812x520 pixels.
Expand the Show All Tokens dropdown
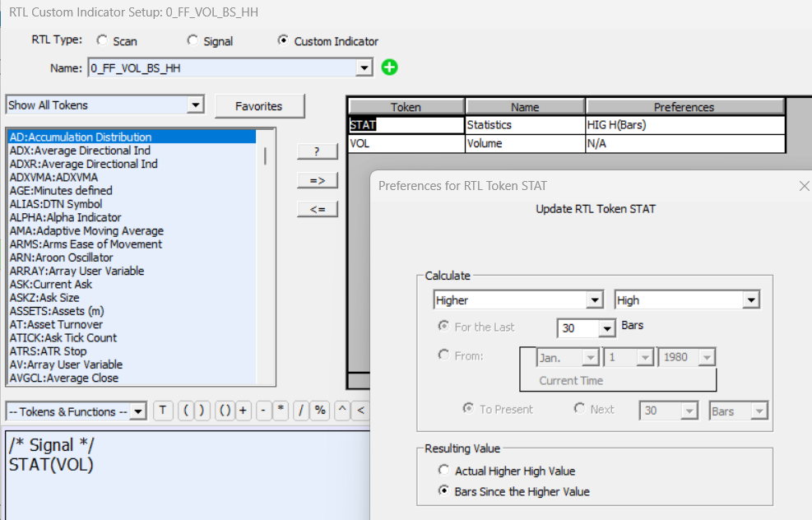pos(195,105)
